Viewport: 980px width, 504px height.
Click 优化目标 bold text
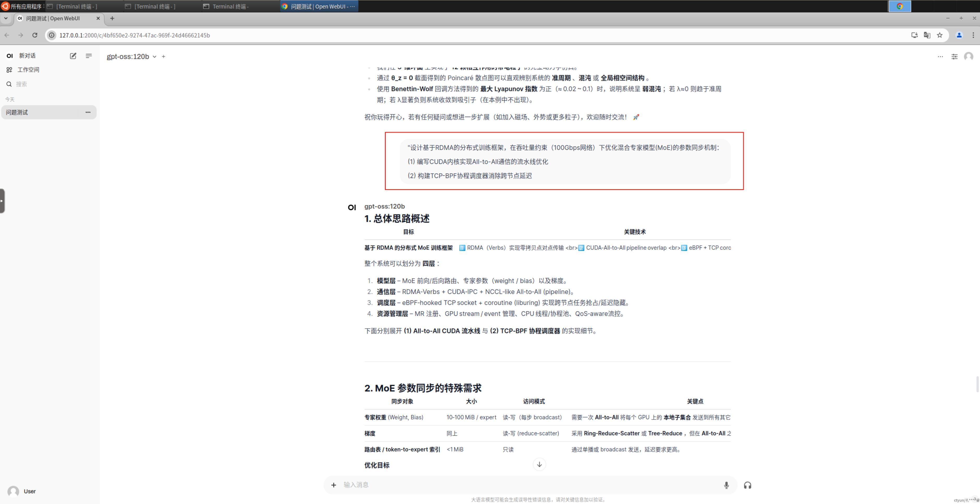click(x=377, y=465)
